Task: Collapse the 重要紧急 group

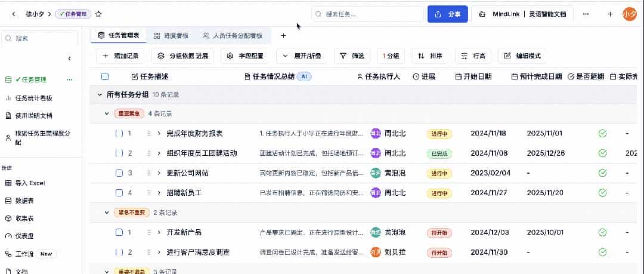Action: coord(107,113)
